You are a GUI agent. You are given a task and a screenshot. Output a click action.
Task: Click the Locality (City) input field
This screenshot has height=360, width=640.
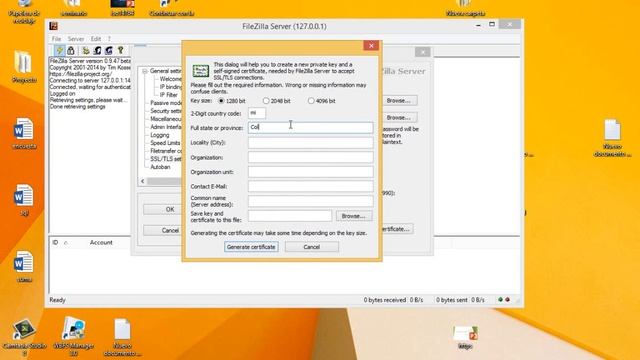310,142
